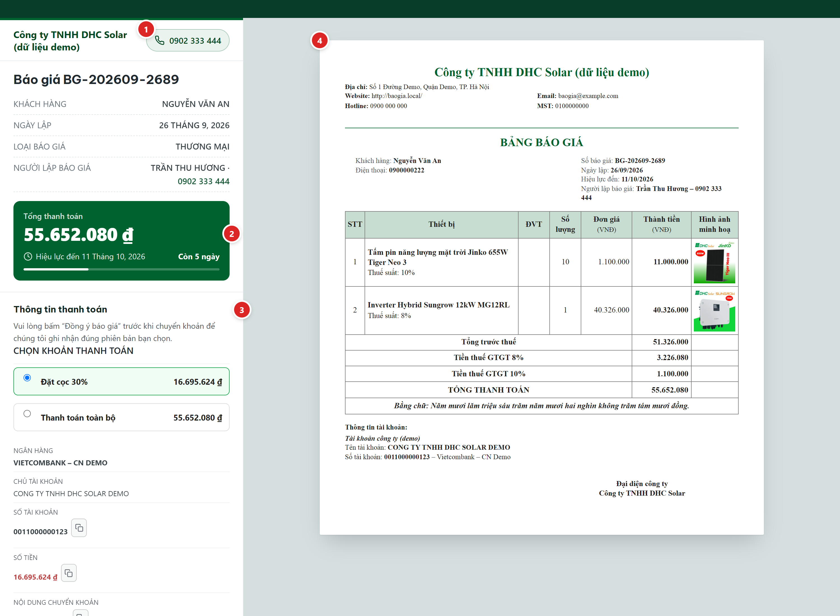
Task: Click the Thông tin thanh toán heading
Action: (x=60, y=309)
